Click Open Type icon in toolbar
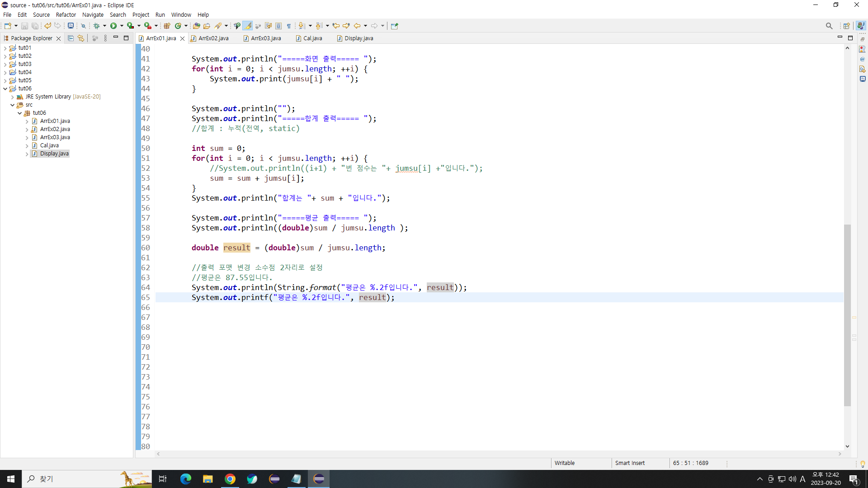868x488 pixels. [x=196, y=26]
